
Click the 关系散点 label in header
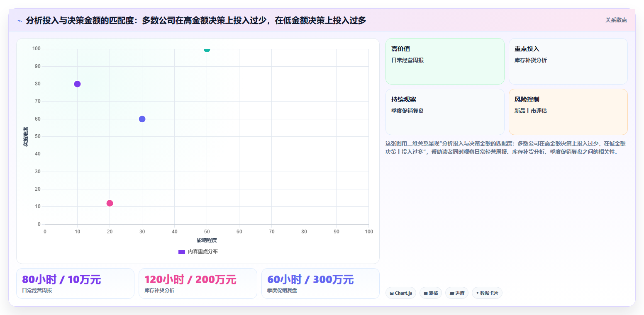[616, 20]
